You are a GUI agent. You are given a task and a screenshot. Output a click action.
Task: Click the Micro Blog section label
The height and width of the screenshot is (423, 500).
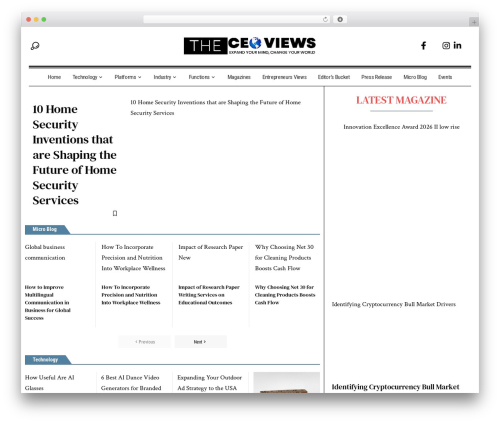tap(45, 229)
